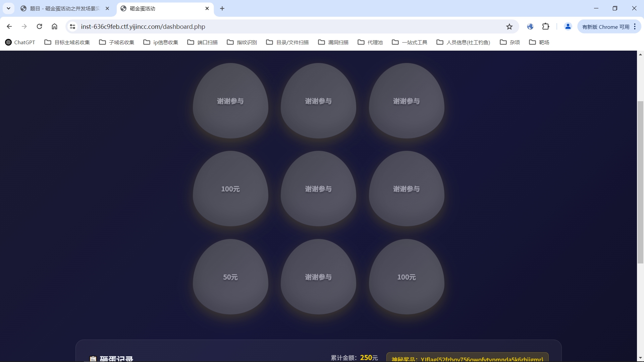
Task: Bookmark this page with star icon
Action: (509, 26)
